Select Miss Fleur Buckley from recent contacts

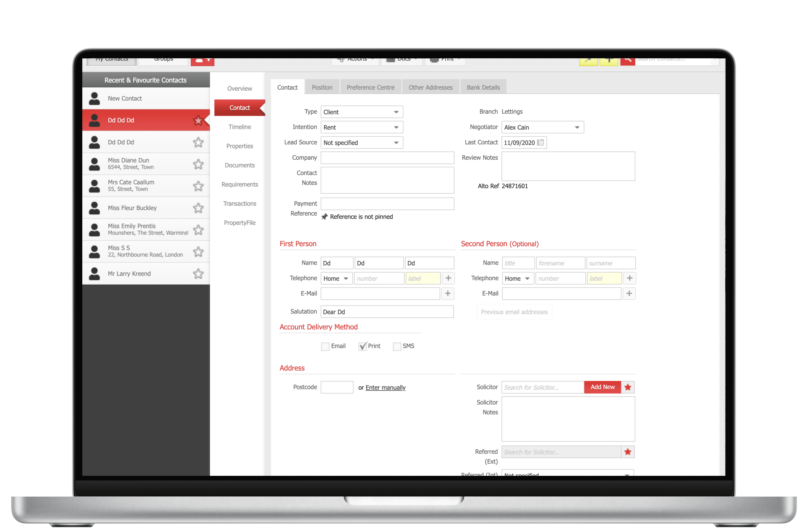tap(132, 208)
